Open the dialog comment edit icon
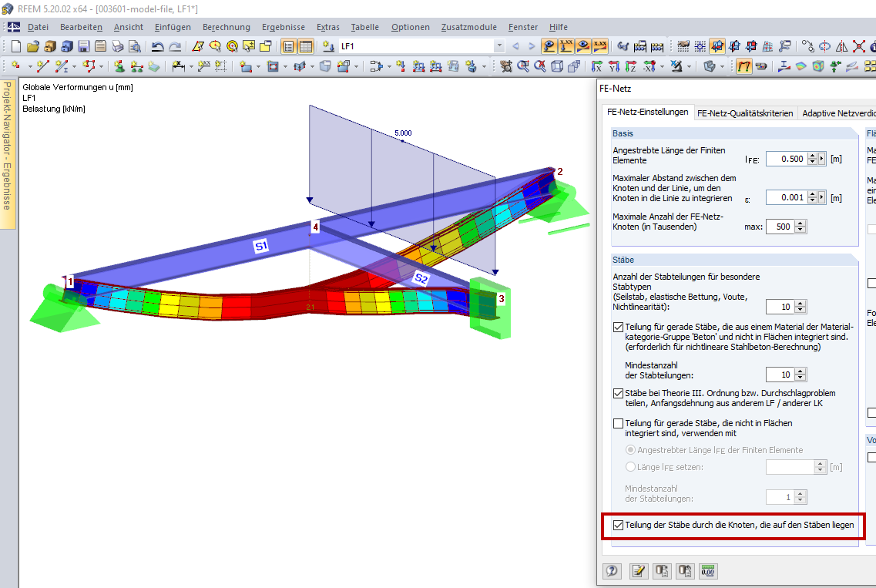The height and width of the screenshot is (588, 876). 639,571
